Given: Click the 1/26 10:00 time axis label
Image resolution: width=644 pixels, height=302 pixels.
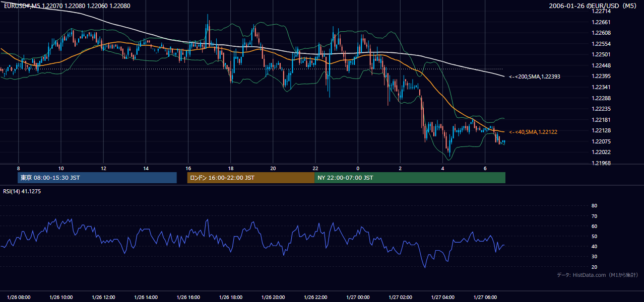Looking at the screenshot, I should [61, 297].
